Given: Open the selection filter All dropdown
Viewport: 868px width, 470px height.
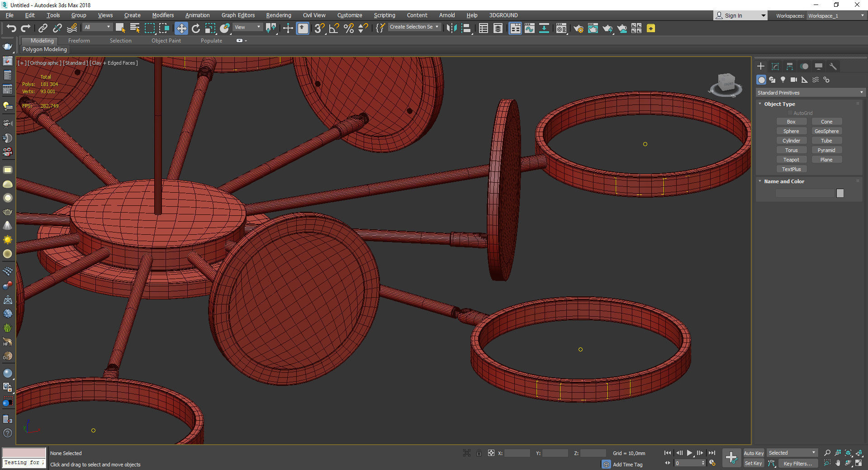Looking at the screenshot, I should point(97,27).
